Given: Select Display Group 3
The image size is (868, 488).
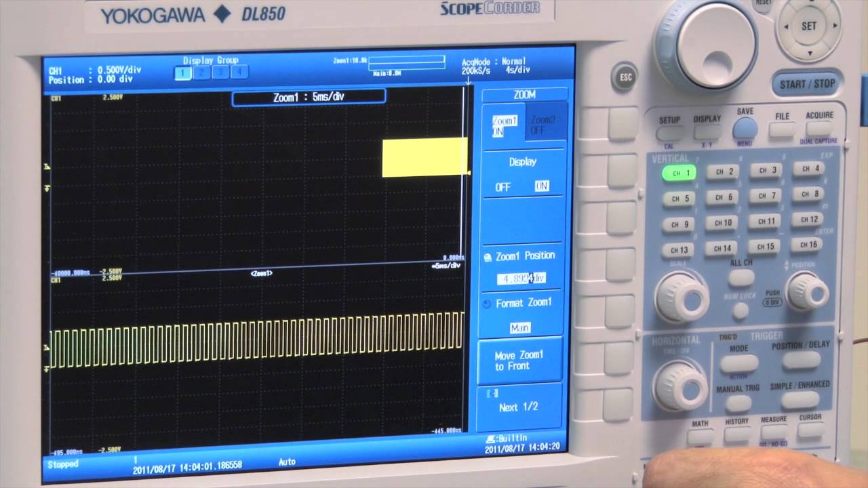Looking at the screenshot, I should tap(220, 72).
